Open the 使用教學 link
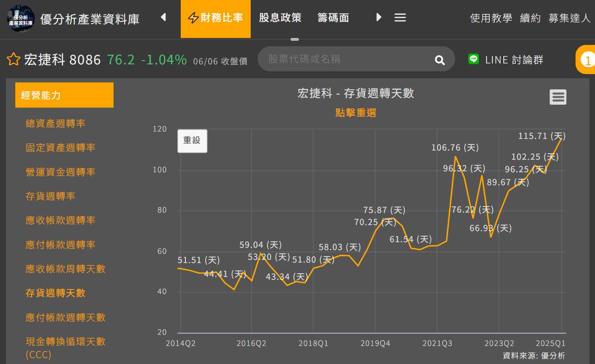This screenshot has width=595, height=364. click(491, 18)
